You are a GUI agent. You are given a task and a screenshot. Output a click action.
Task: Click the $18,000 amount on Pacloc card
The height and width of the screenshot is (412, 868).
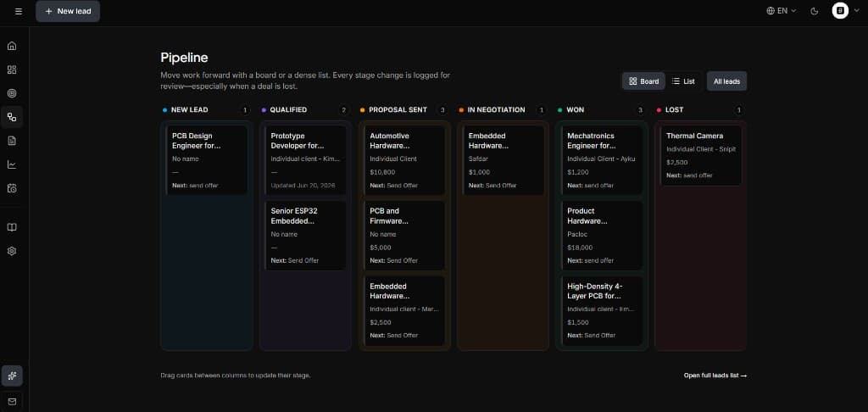[x=580, y=248]
